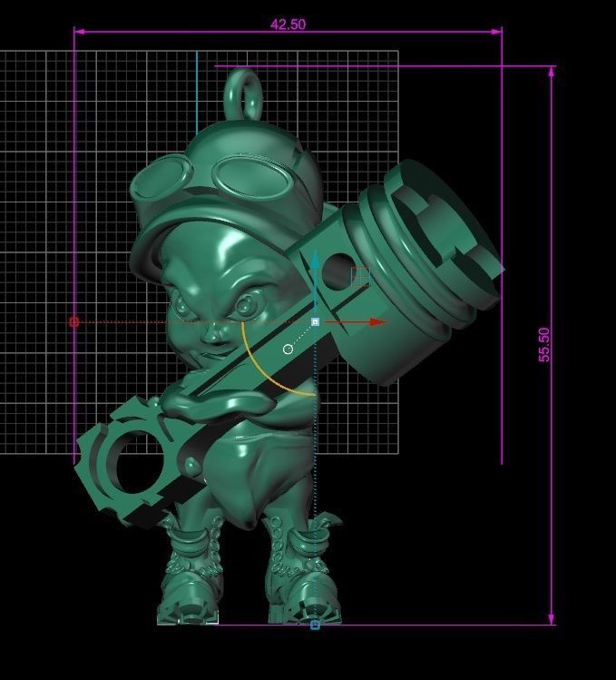The height and width of the screenshot is (680, 616).
Task: Click the pendant loop ring on top
Action: (x=244, y=94)
